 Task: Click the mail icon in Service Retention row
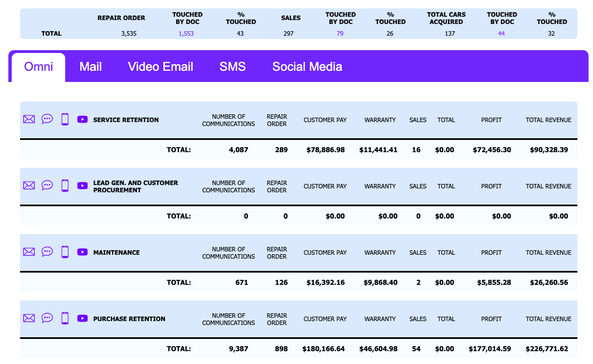(x=29, y=119)
